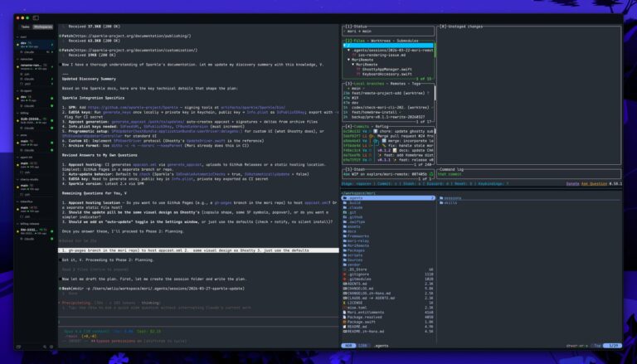This screenshot has height=364, width=637.
Task: Select README.md in yazi
Action: coord(389,327)
